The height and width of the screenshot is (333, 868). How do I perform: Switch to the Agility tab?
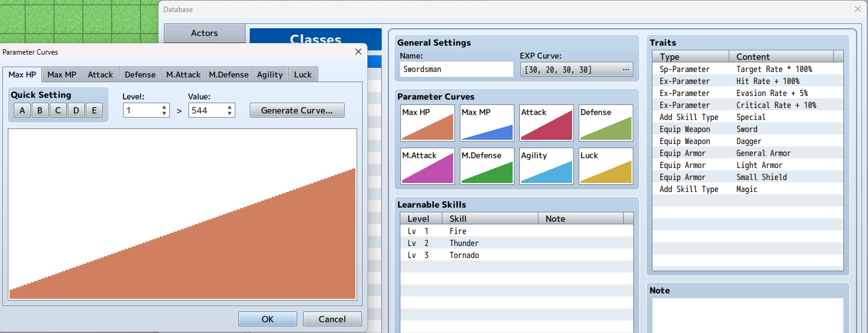[x=270, y=74]
